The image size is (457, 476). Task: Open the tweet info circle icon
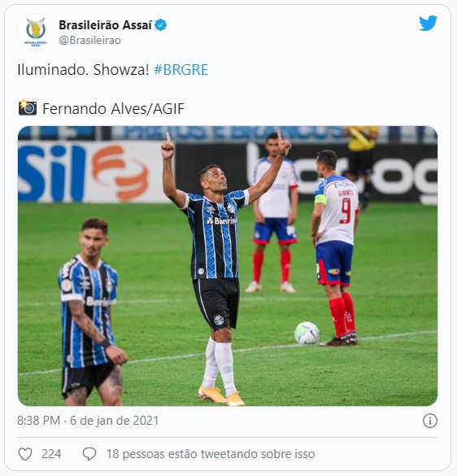click(429, 421)
